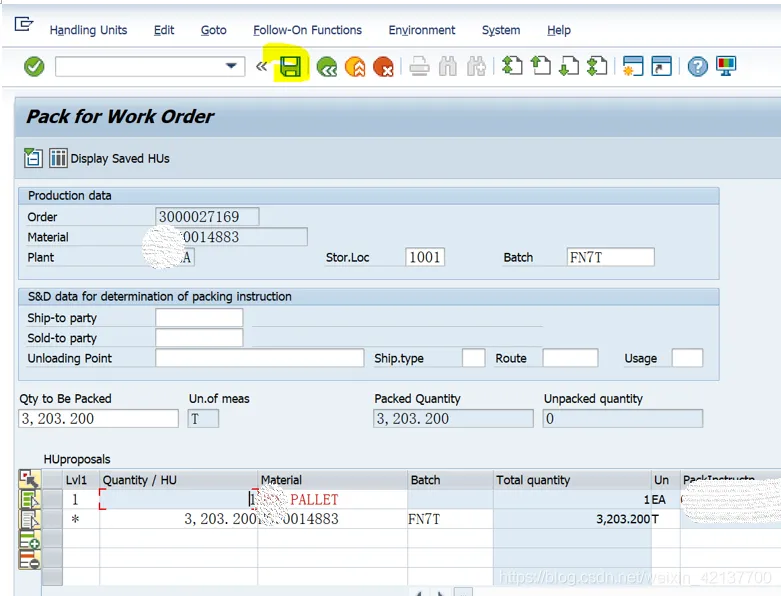
Task: Click second document-arrow icon left of asterisk row
Action: pos(29,520)
